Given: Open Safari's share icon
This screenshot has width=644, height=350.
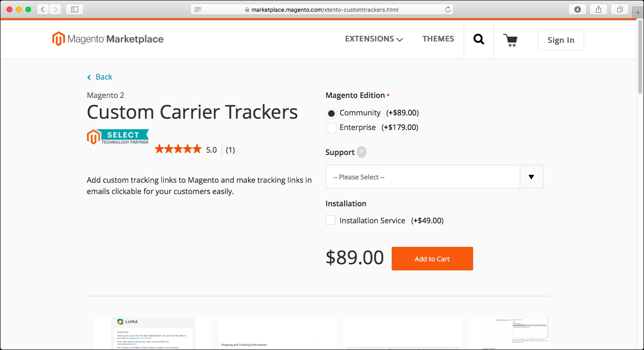Looking at the screenshot, I should coord(598,9).
